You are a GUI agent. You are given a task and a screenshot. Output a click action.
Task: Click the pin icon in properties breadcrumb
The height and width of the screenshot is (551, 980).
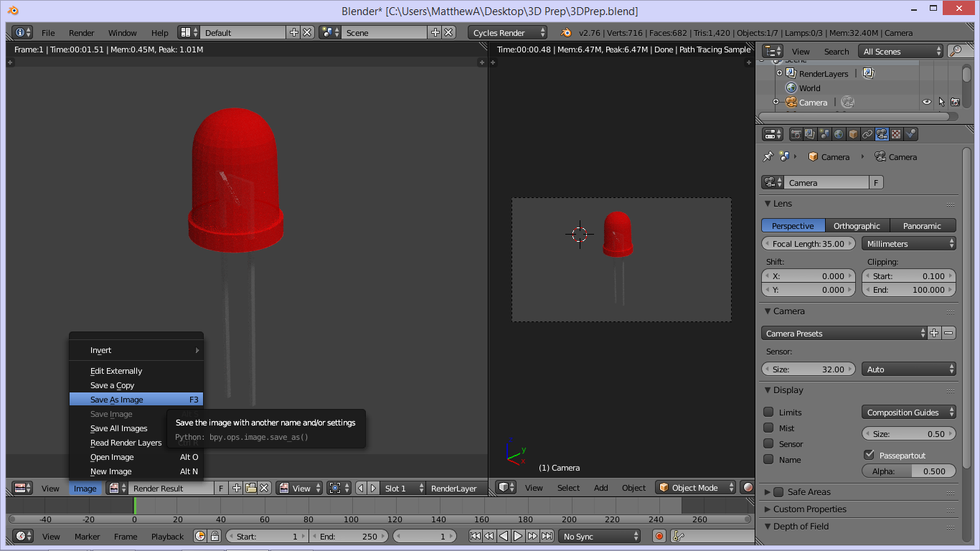[x=768, y=156]
